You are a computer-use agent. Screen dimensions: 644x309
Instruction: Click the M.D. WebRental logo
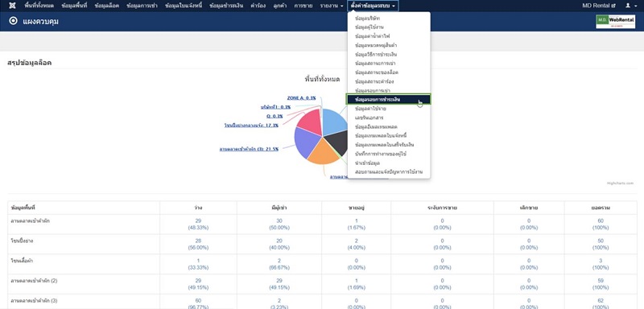[615, 22]
